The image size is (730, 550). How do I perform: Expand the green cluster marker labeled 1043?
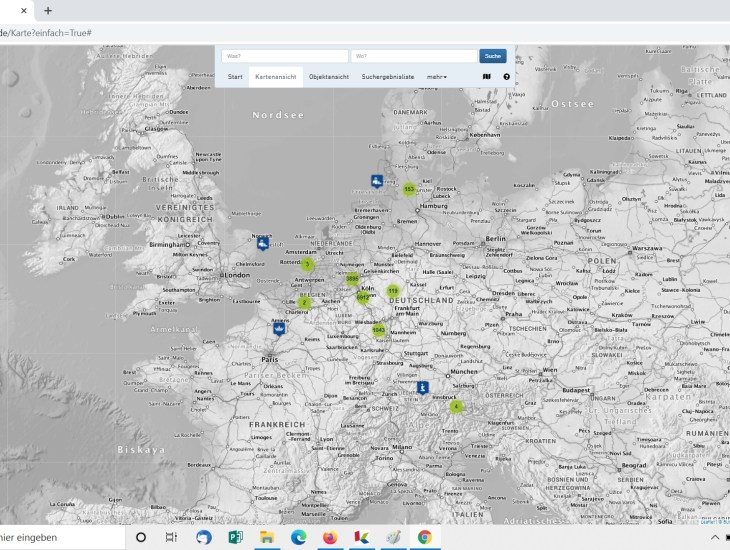pos(378,330)
